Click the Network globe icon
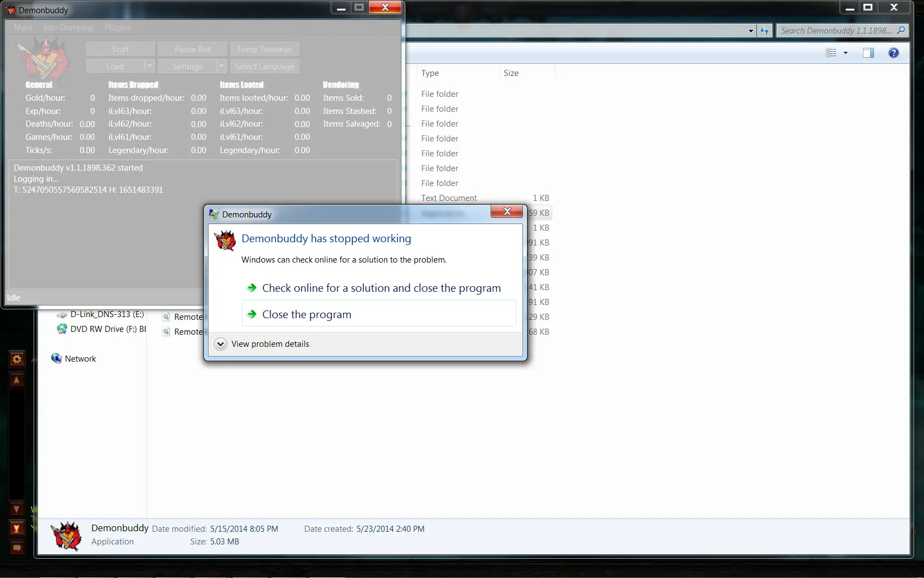Image resolution: width=924 pixels, height=578 pixels. click(56, 358)
